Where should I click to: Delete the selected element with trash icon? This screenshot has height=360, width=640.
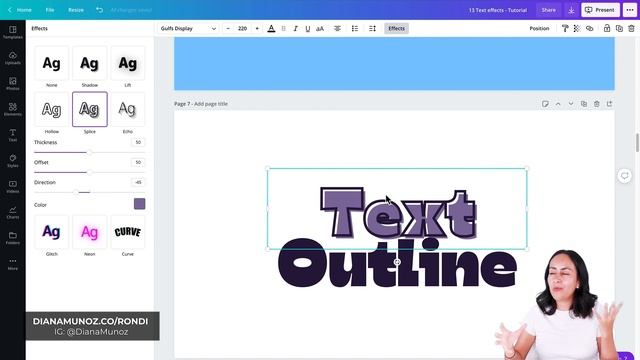[x=631, y=29]
